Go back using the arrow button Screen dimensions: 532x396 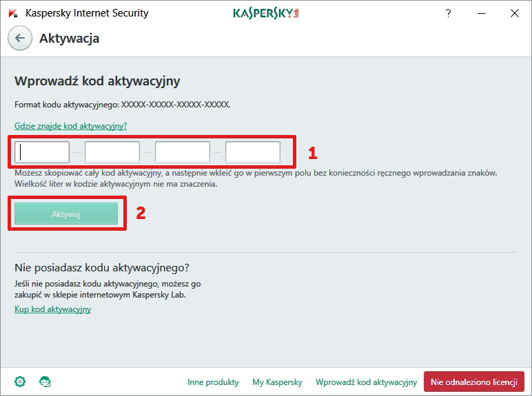click(20, 38)
